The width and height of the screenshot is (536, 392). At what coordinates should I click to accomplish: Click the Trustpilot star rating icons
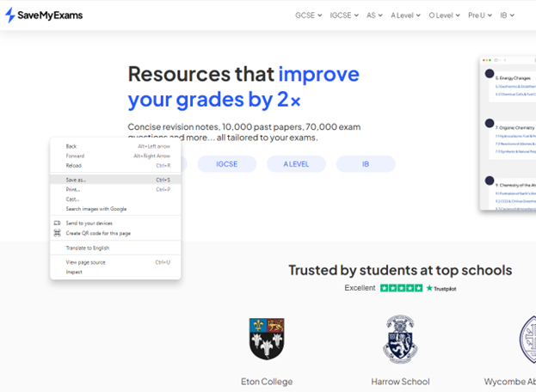401,288
